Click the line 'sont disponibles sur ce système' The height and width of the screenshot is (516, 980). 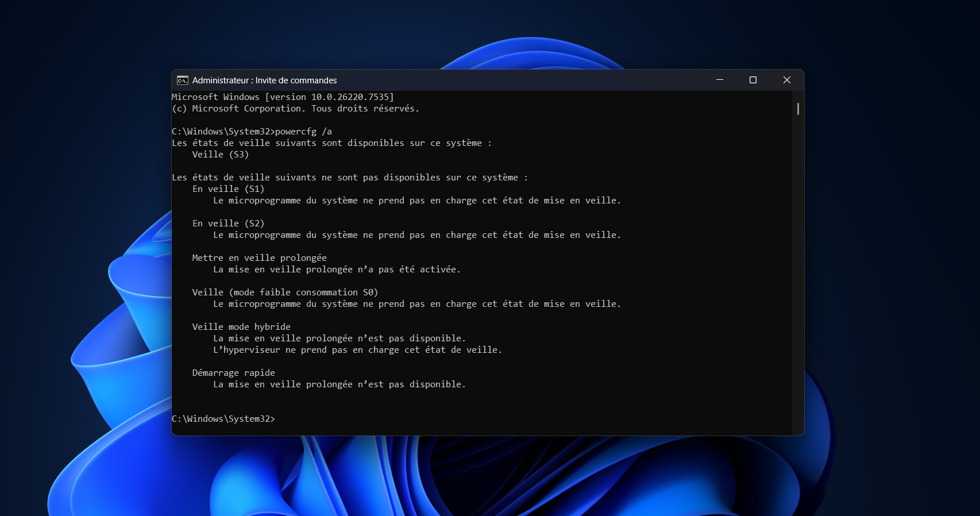tap(332, 143)
